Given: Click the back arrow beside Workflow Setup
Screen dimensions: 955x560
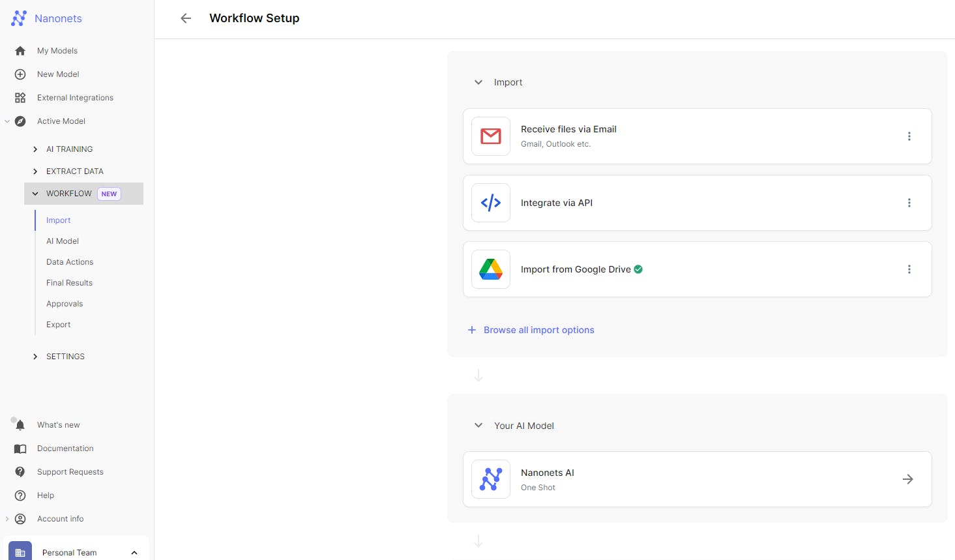Looking at the screenshot, I should click(x=186, y=18).
